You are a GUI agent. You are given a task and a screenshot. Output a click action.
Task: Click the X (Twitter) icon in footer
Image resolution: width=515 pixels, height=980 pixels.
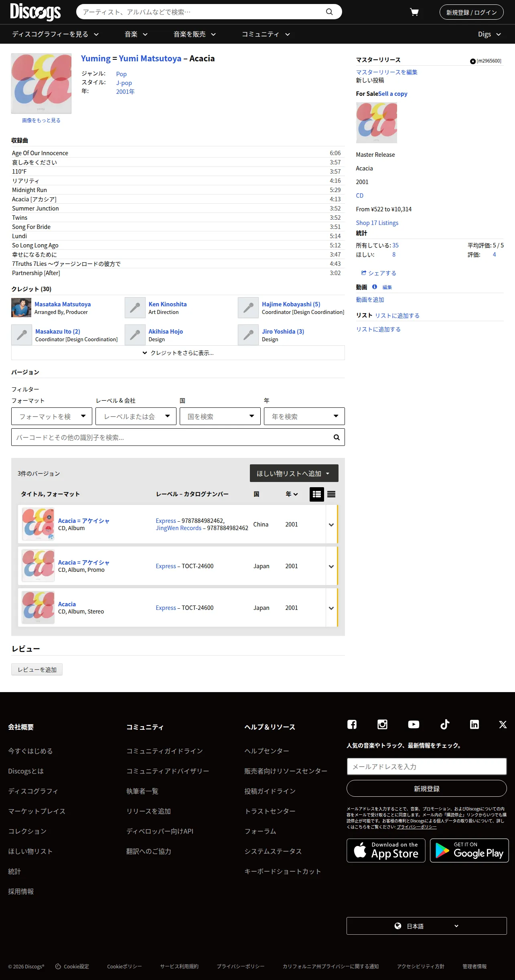click(x=503, y=724)
